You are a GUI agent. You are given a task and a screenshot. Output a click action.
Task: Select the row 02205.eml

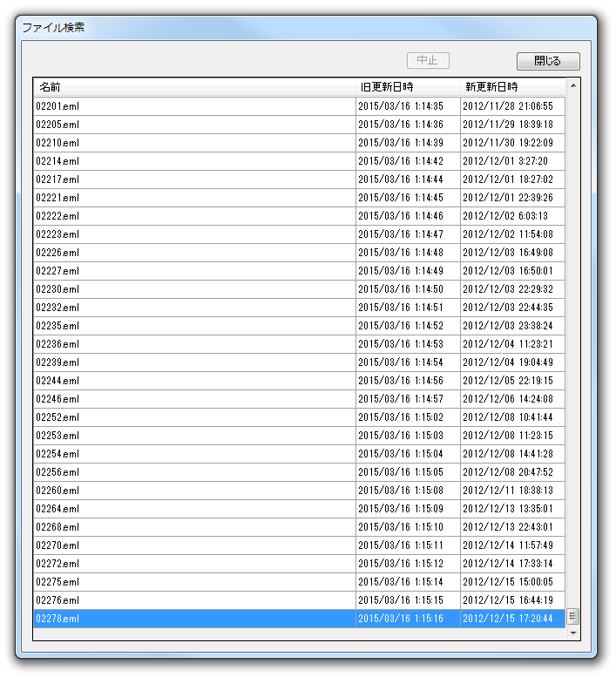pyautogui.click(x=299, y=125)
